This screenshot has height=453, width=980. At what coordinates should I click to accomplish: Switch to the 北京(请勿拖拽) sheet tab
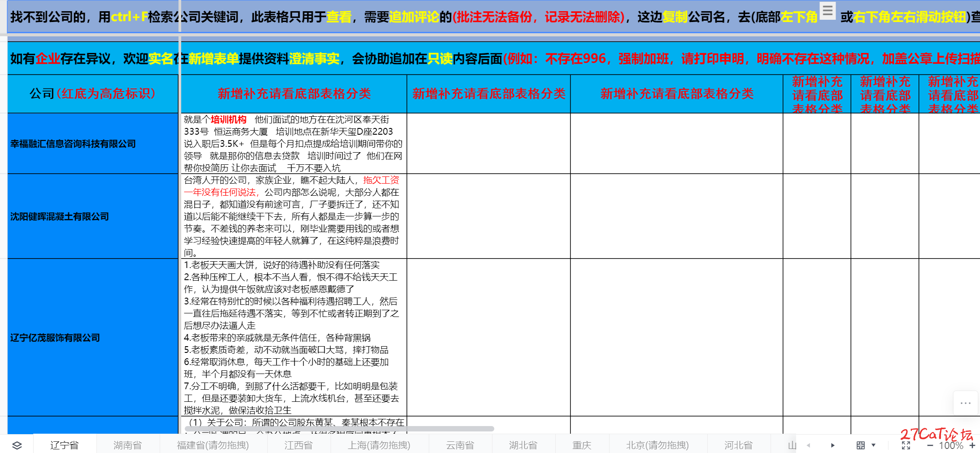(x=658, y=445)
